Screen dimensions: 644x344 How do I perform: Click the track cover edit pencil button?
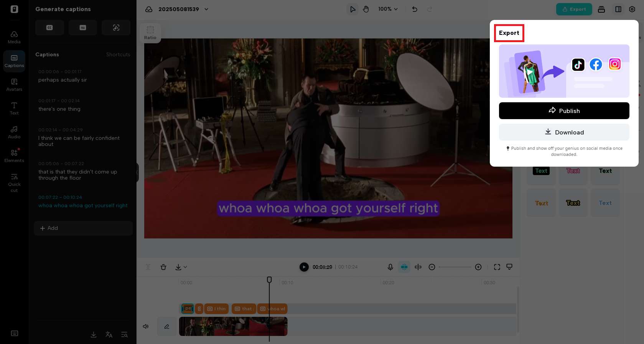click(167, 326)
